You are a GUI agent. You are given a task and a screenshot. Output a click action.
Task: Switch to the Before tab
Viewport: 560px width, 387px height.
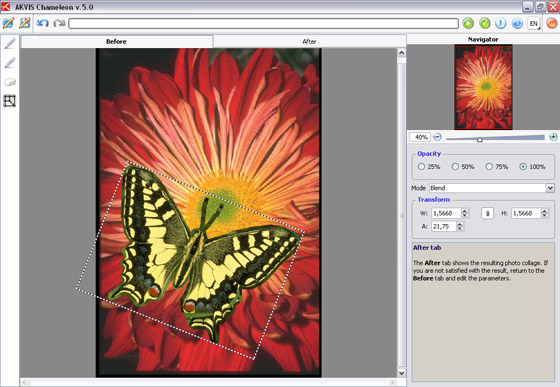click(x=117, y=41)
